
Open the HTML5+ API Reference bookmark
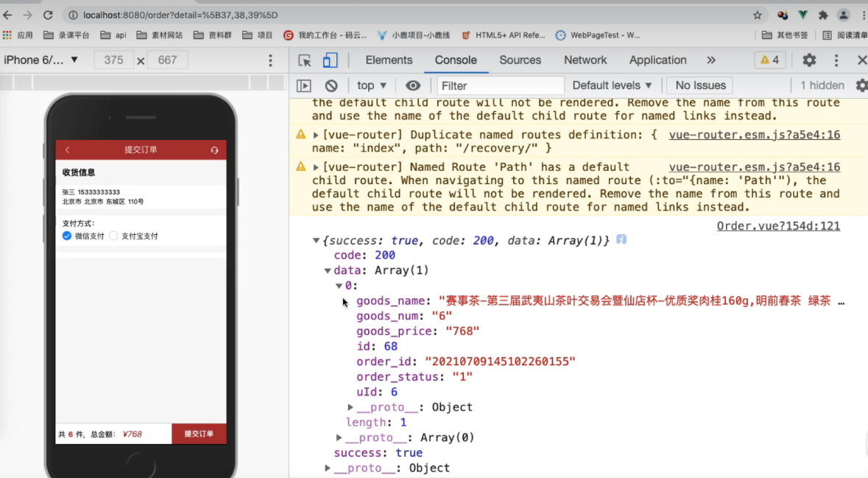[x=503, y=35]
